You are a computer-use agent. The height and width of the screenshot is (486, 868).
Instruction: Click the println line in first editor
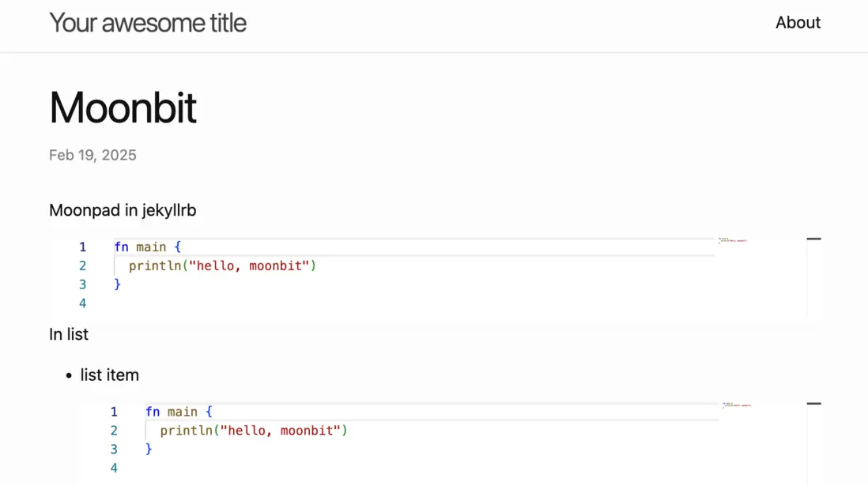(222, 266)
